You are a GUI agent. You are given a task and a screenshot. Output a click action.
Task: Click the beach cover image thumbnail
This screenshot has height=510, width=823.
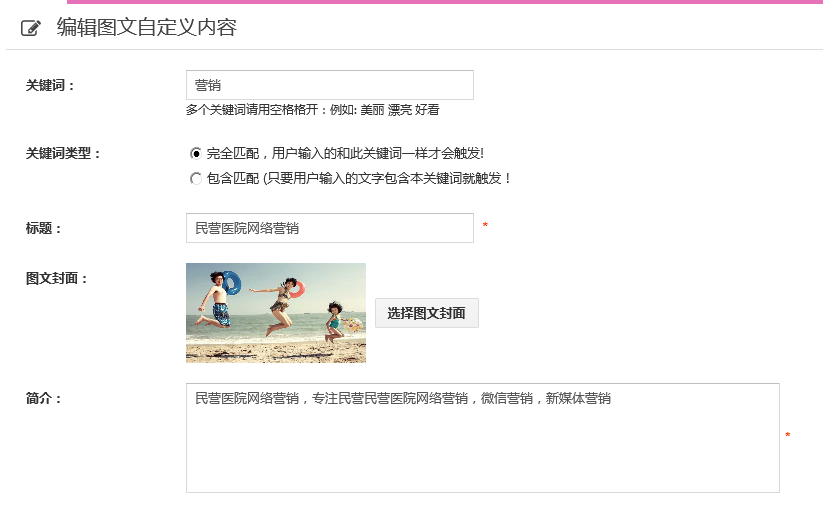coord(276,313)
